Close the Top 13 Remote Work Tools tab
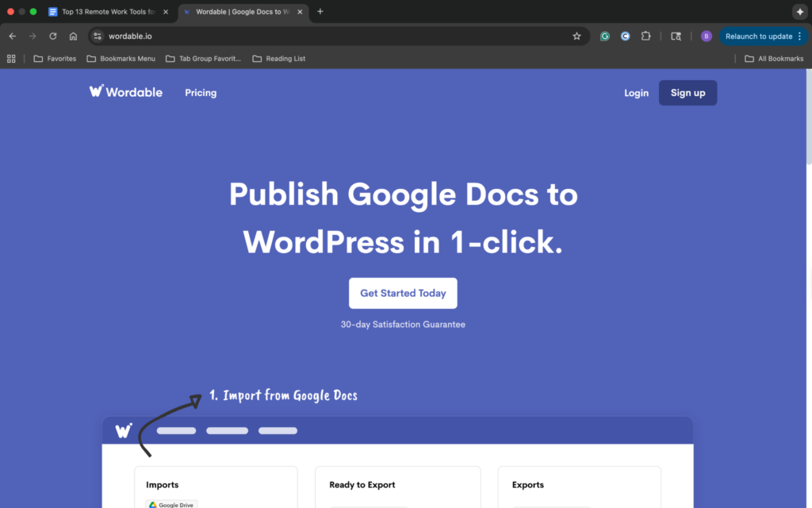This screenshot has width=812, height=508. point(166,11)
